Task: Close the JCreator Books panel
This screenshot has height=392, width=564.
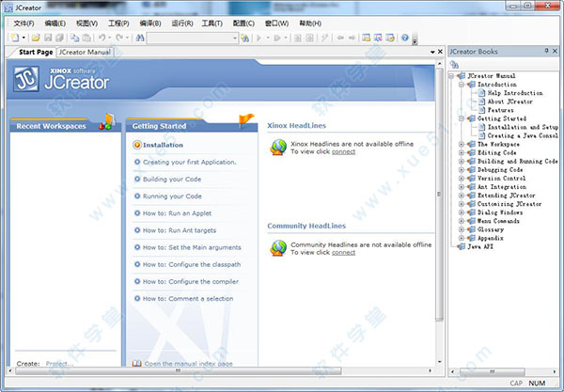Action: tap(555, 51)
